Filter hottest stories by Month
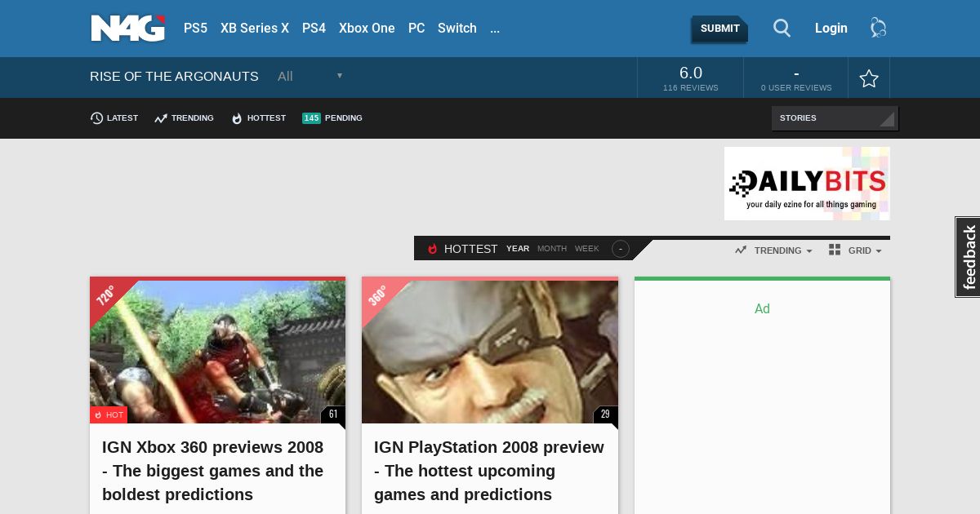Viewport: 980px width, 514px height. click(552, 249)
